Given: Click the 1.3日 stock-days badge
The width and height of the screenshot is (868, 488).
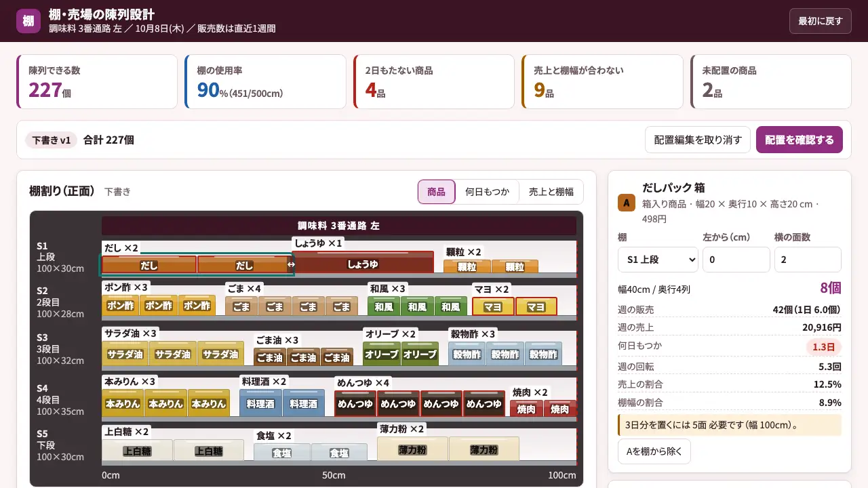Looking at the screenshot, I should [823, 347].
